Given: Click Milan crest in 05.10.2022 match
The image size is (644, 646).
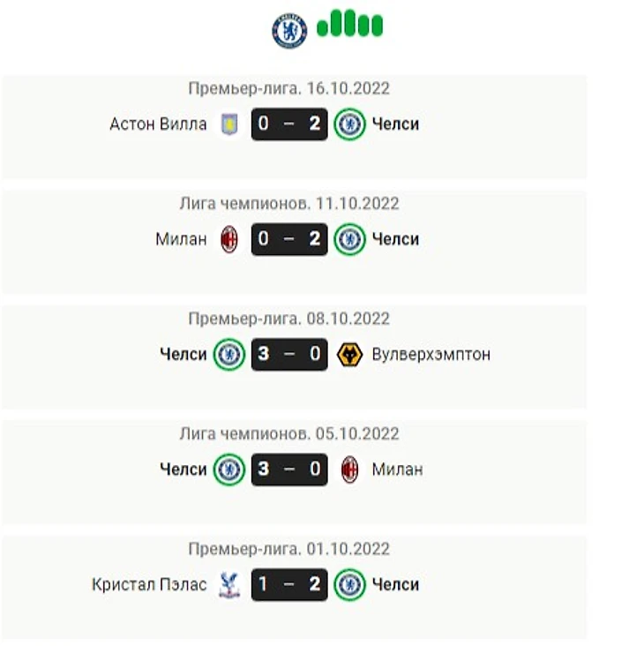Looking at the screenshot, I should [349, 469].
